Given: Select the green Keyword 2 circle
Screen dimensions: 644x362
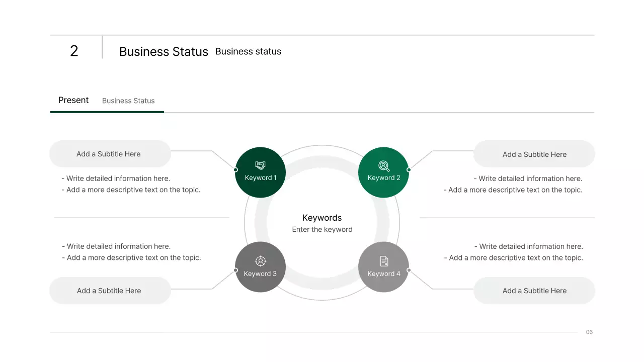Looking at the screenshot, I should click(383, 172).
